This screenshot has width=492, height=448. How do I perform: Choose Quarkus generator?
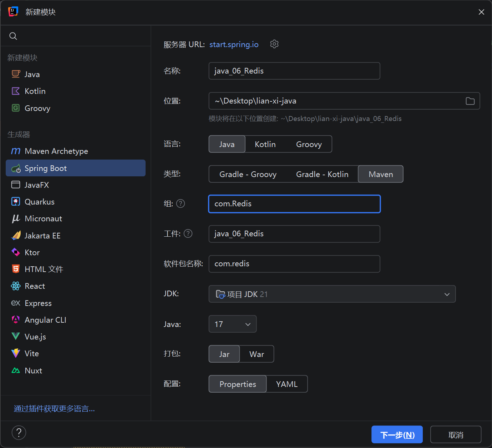pos(76,202)
